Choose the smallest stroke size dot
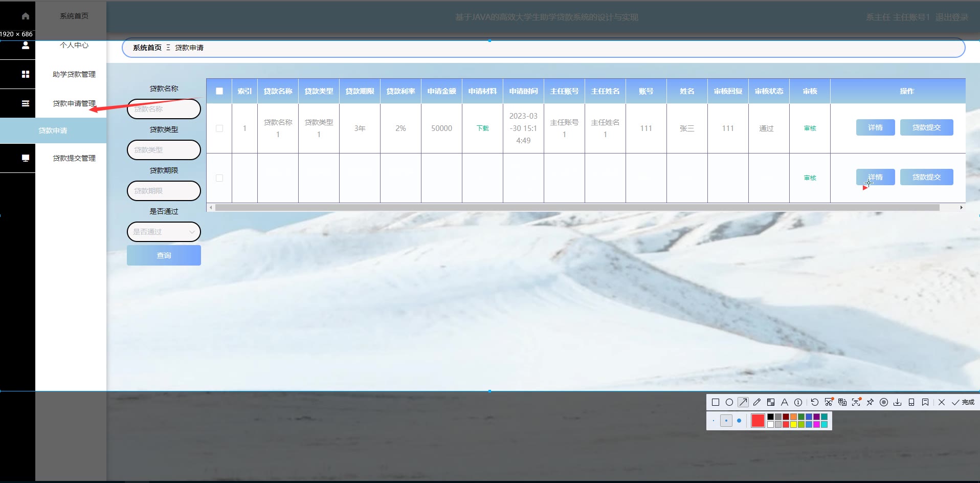The image size is (980, 483). click(714, 421)
